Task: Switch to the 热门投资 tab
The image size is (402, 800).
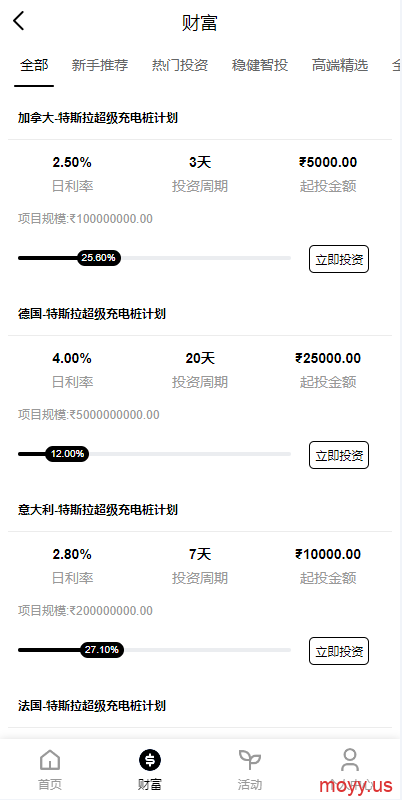Action: 180,65
